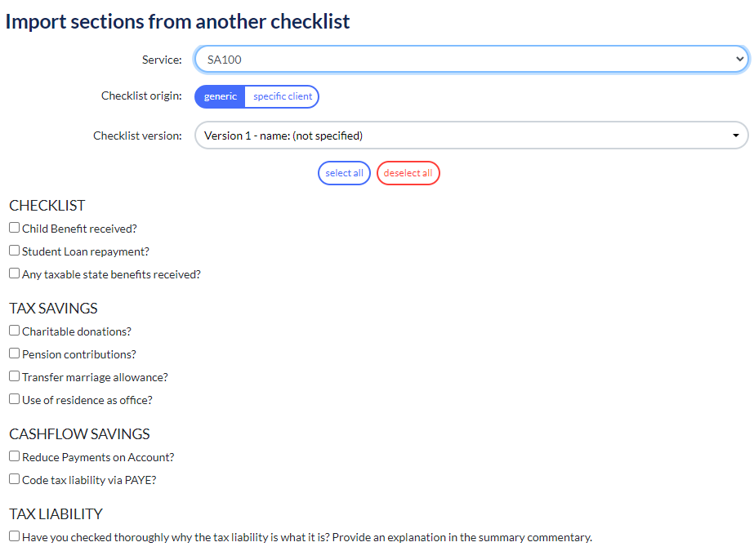Tick Use of residence as office

tap(15, 399)
